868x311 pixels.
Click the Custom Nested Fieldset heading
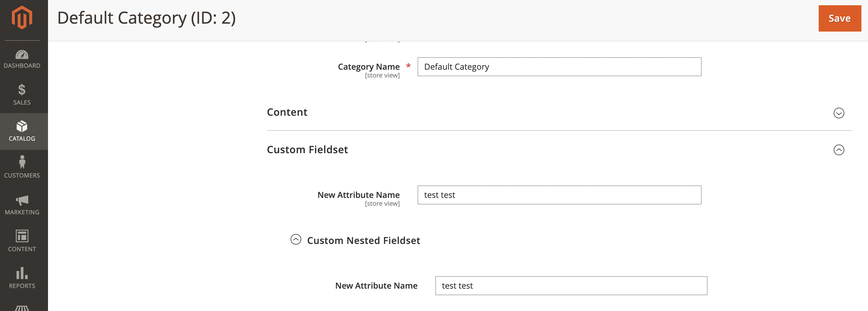(363, 240)
